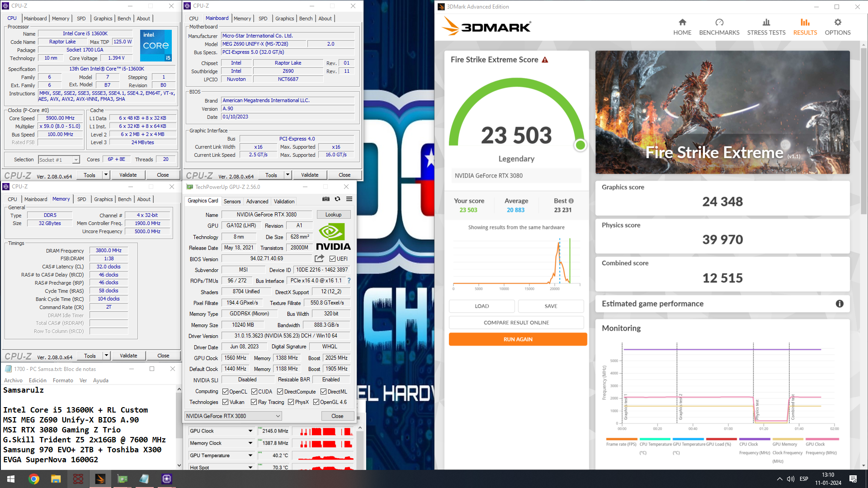Click LOAD result button
The image size is (868, 488).
481,306
